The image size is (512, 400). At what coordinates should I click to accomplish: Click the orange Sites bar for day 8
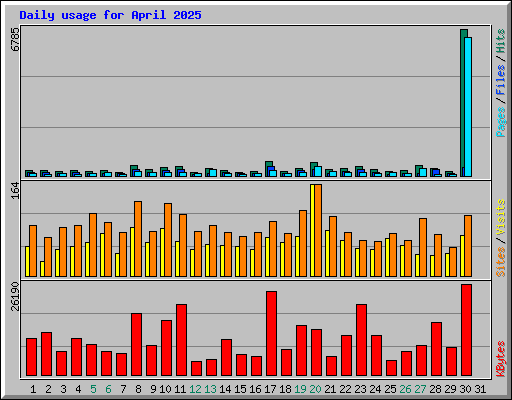(138, 239)
